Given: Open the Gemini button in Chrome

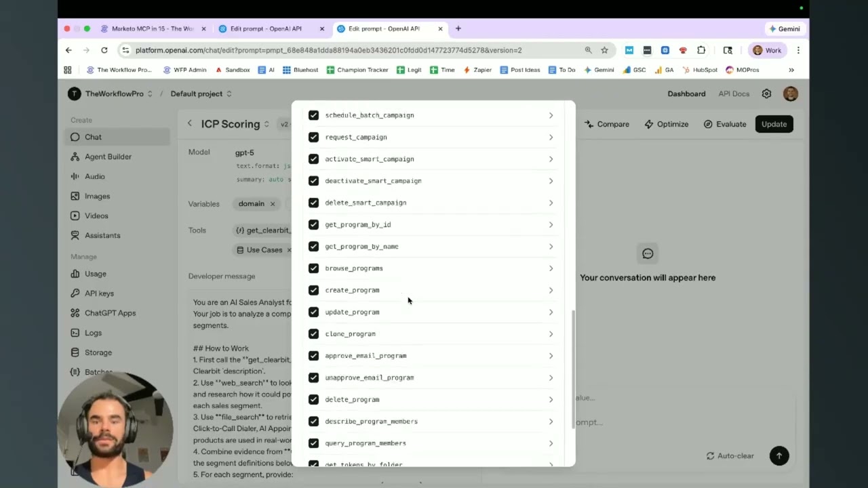Looking at the screenshot, I should [785, 28].
